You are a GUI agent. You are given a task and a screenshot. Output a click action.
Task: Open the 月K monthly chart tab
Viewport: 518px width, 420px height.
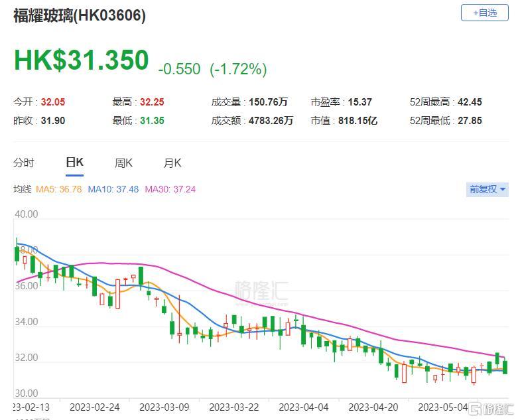click(172, 163)
